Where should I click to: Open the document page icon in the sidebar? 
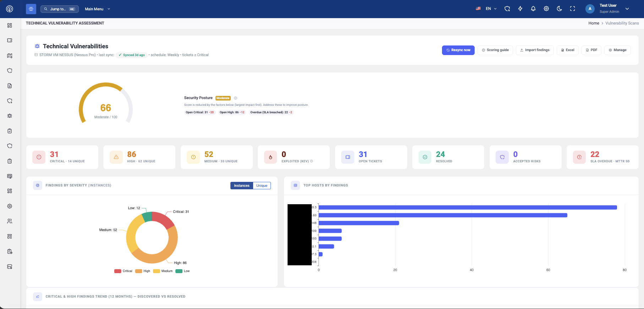(x=10, y=86)
